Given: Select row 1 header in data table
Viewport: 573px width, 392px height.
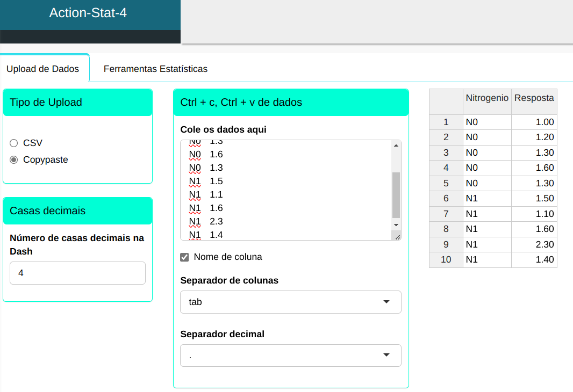Looking at the screenshot, I should click(x=446, y=122).
